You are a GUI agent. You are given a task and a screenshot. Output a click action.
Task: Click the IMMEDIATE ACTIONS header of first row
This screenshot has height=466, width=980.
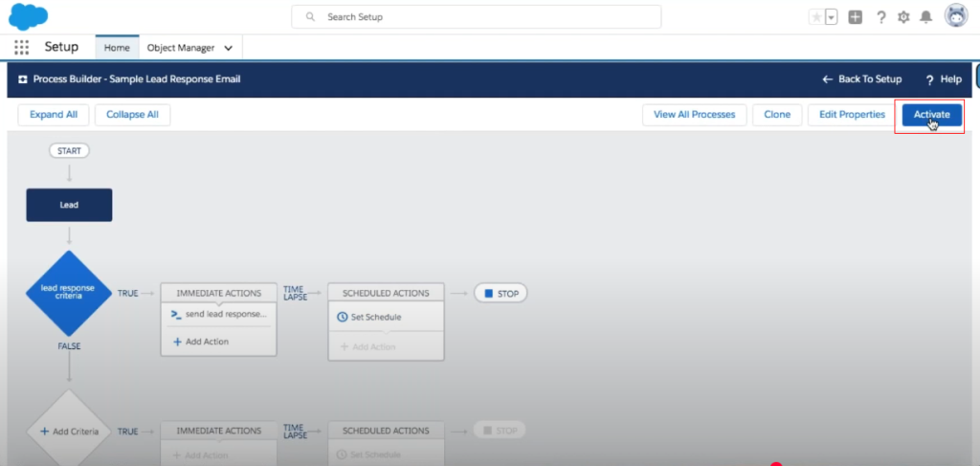coord(219,293)
